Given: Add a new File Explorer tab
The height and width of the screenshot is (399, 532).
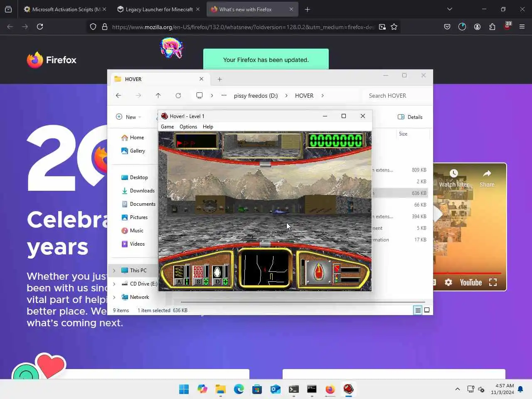Looking at the screenshot, I should [x=220, y=79].
